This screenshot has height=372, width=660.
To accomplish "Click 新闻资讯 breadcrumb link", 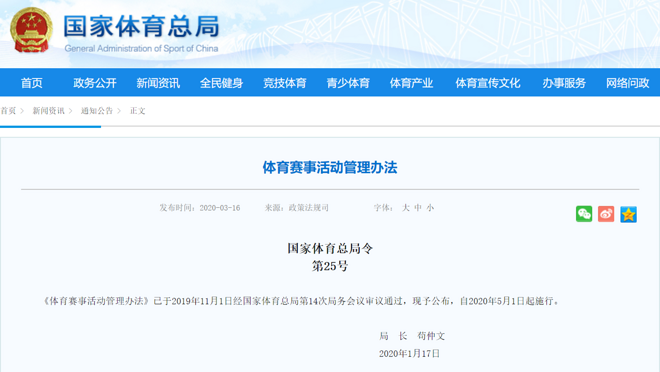I will [48, 111].
